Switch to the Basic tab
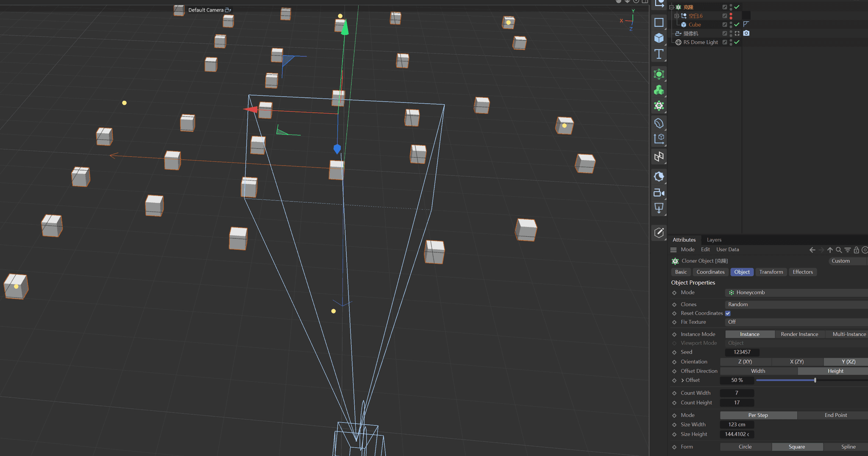Viewport: 868px width, 456px height. [681, 272]
